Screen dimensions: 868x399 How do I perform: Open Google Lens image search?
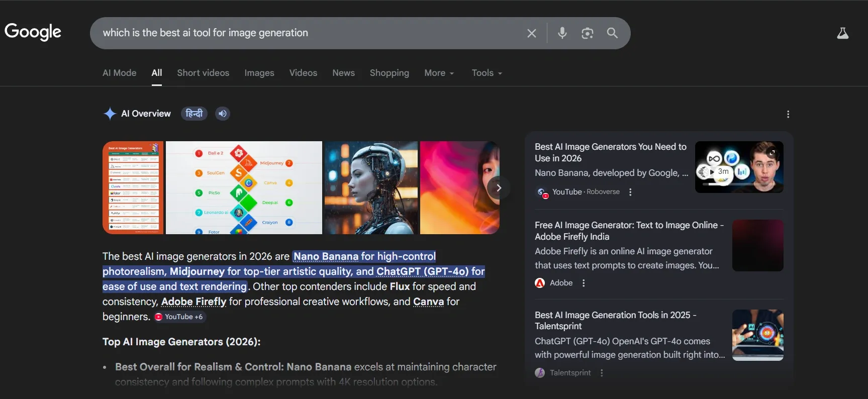(x=587, y=33)
